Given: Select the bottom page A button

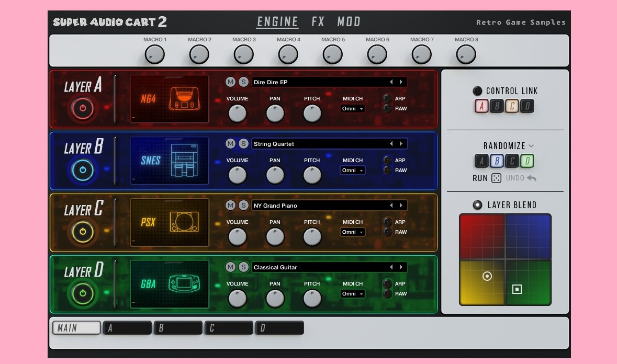Looking at the screenshot, I should tap(127, 328).
